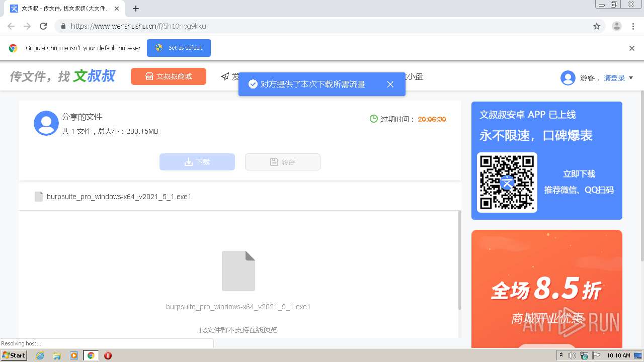This screenshot has width=644, height=362.
Task: Click the 文叔叔商城 shop button
Action: point(169,76)
